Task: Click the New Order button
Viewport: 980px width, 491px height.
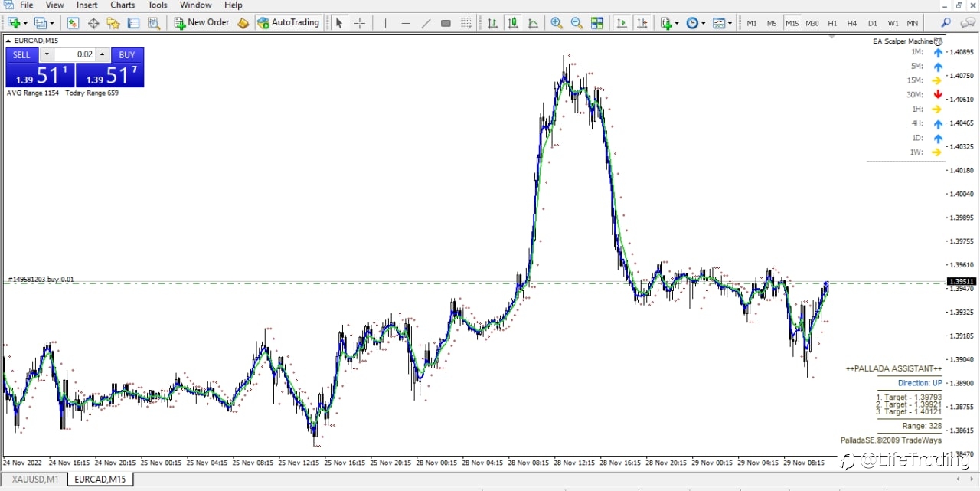Action: 201,23
